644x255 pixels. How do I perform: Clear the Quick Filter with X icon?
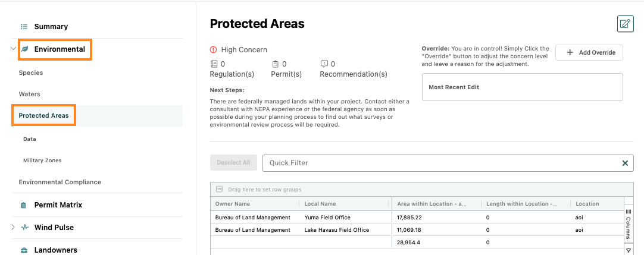pos(625,163)
